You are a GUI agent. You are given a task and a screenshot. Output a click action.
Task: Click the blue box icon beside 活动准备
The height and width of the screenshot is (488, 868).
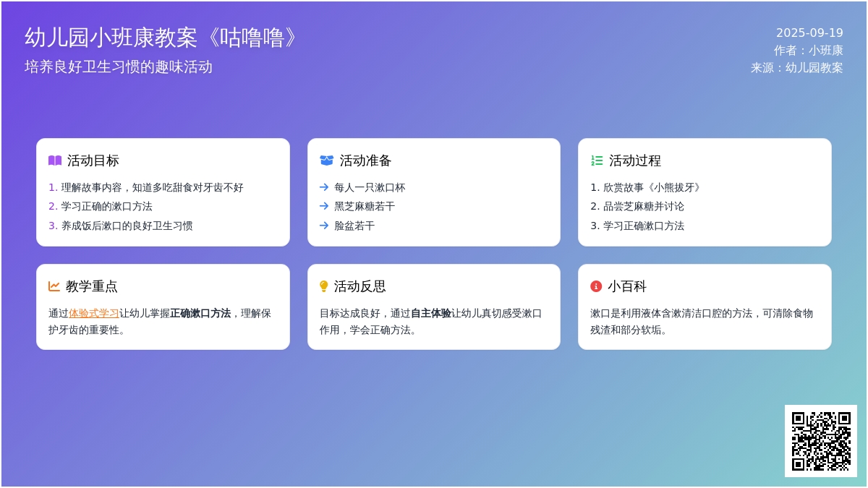326,160
